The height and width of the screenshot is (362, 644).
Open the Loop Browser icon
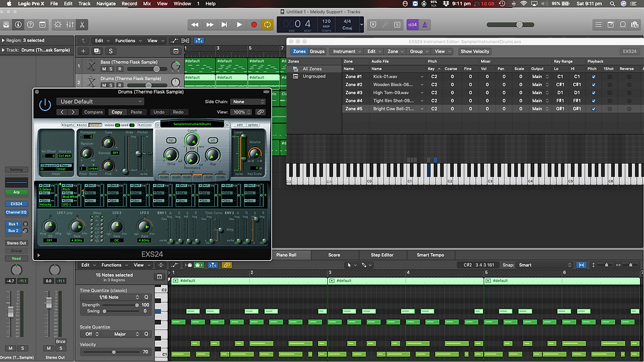(x=623, y=24)
